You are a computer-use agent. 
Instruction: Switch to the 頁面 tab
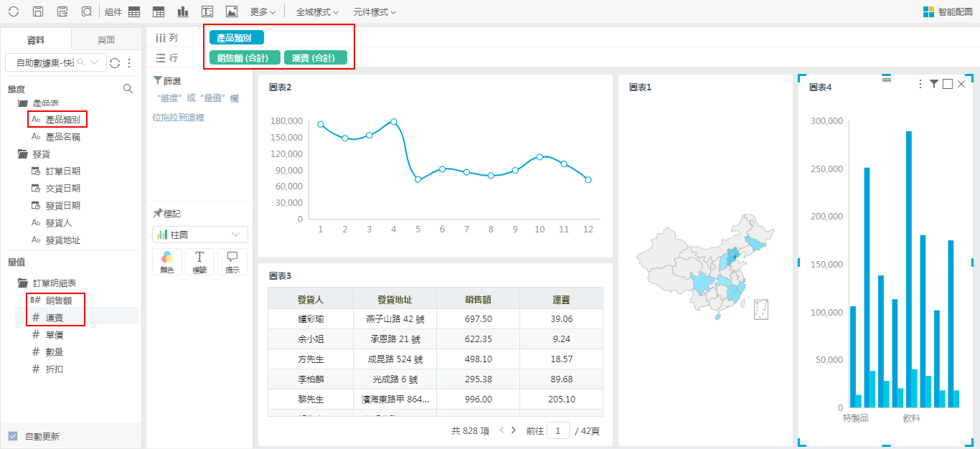pyautogui.click(x=105, y=40)
